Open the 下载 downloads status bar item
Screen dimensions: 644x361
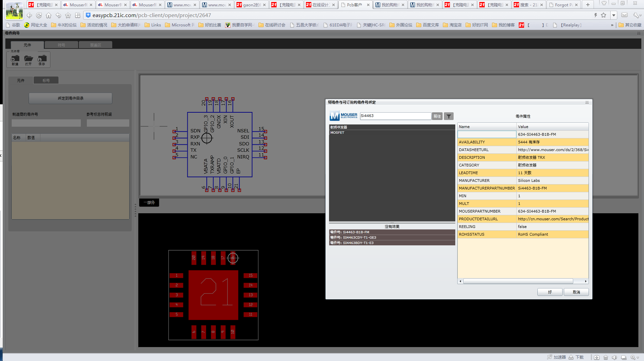pos(577,357)
